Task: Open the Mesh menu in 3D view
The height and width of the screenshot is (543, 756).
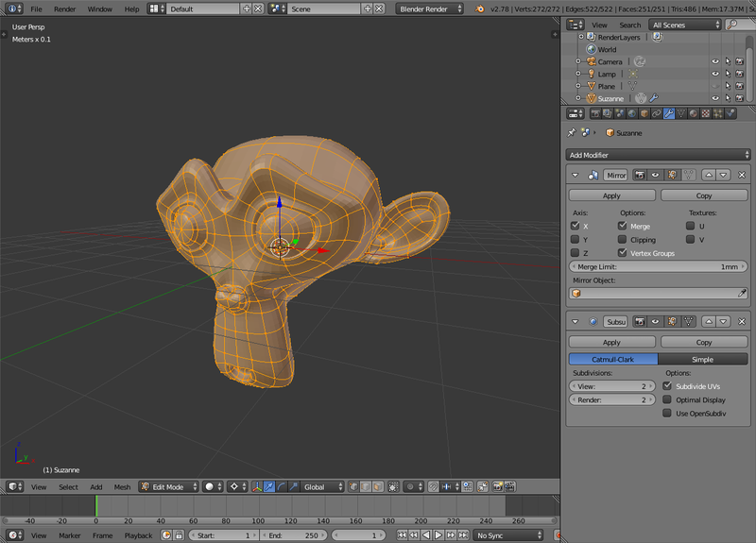Action: (x=122, y=487)
